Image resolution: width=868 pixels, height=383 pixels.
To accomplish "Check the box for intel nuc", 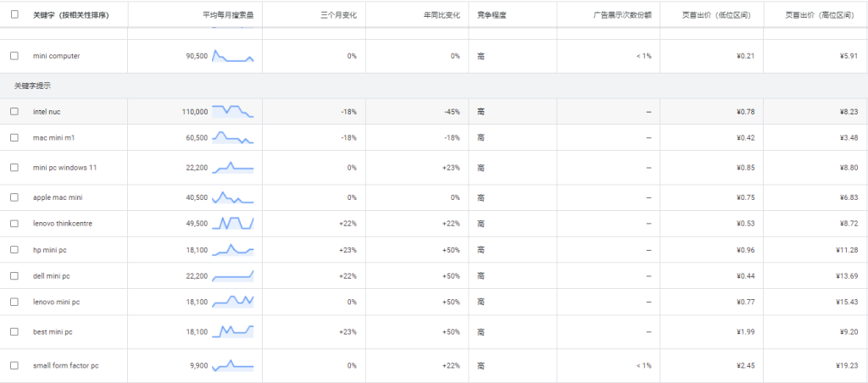I will click(x=14, y=111).
